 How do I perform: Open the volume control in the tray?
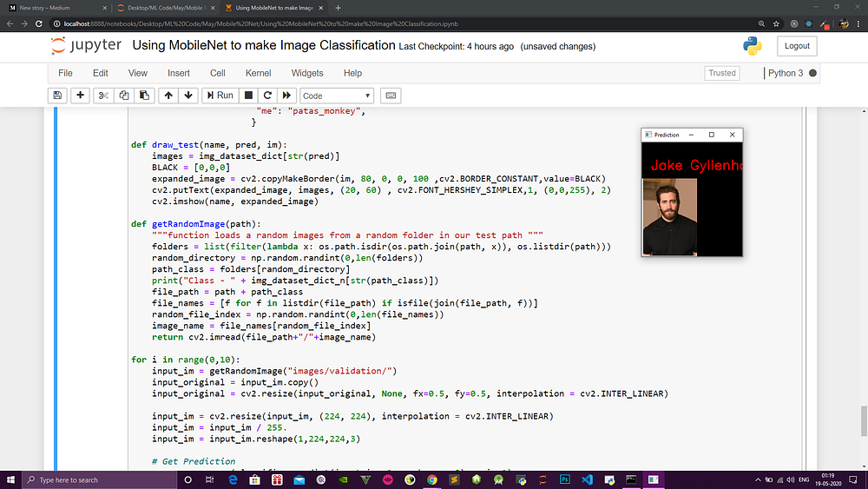tap(791, 479)
